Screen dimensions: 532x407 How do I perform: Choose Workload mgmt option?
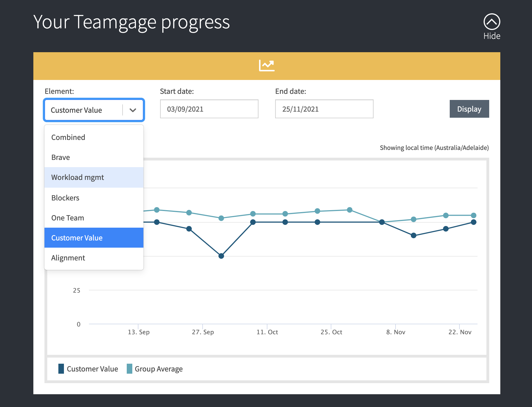(x=94, y=177)
